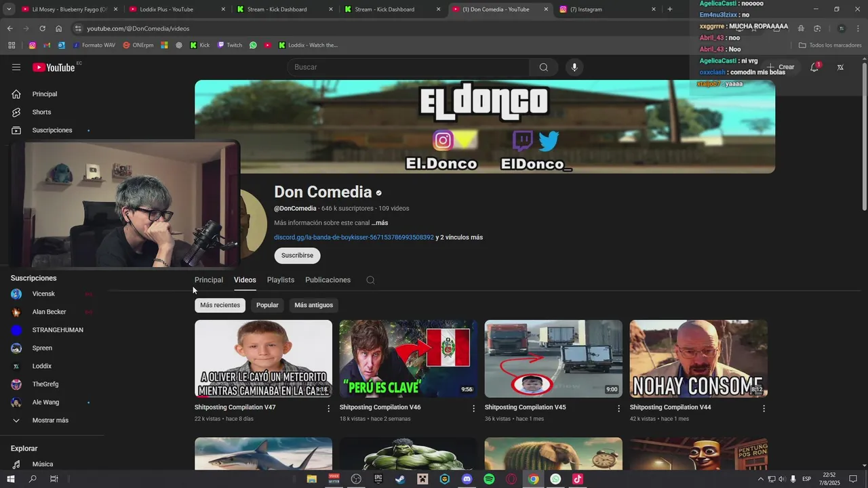
Task: Open the Twitch bookmark
Action: coord(230,45)
